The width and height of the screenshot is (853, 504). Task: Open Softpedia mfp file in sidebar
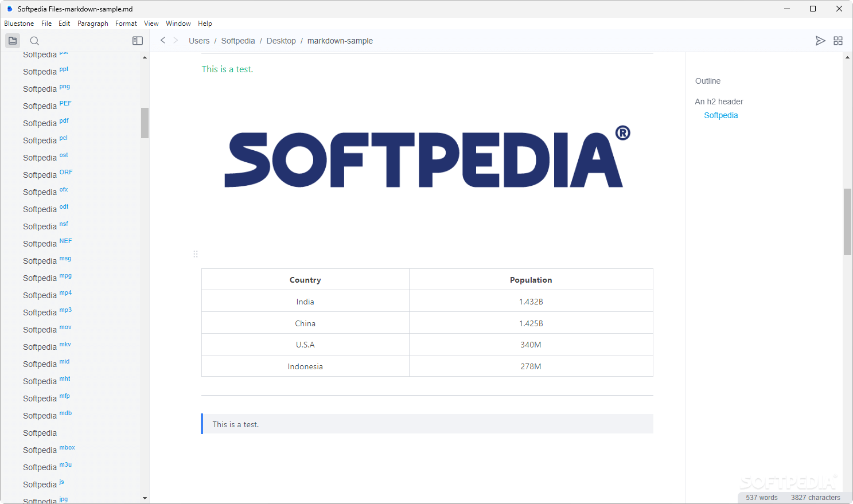(46, 398)
